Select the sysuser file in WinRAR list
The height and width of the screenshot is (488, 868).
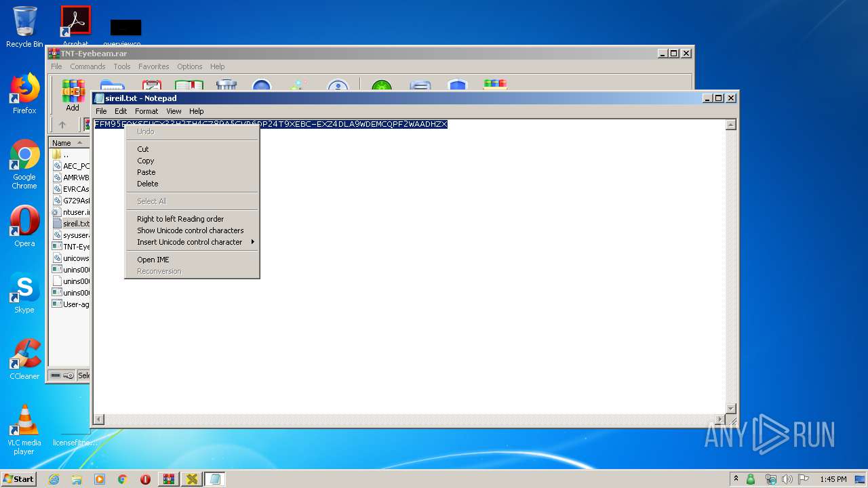tap(71, 235)
